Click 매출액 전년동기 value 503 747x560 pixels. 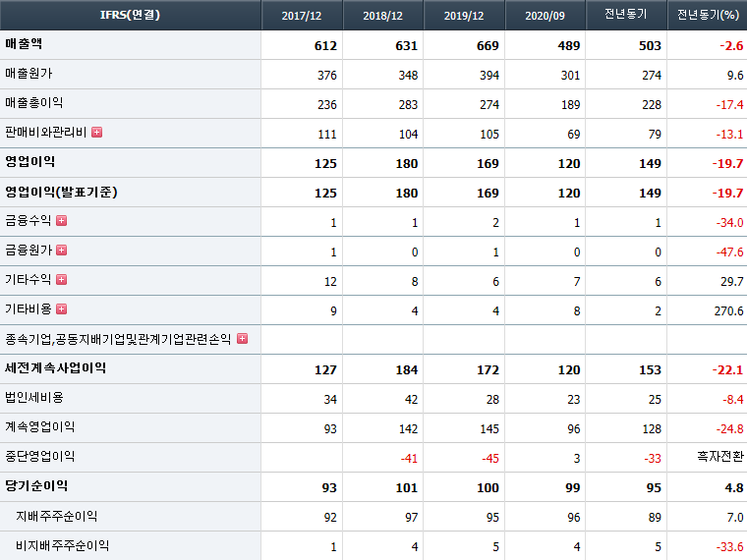[650, 46]
